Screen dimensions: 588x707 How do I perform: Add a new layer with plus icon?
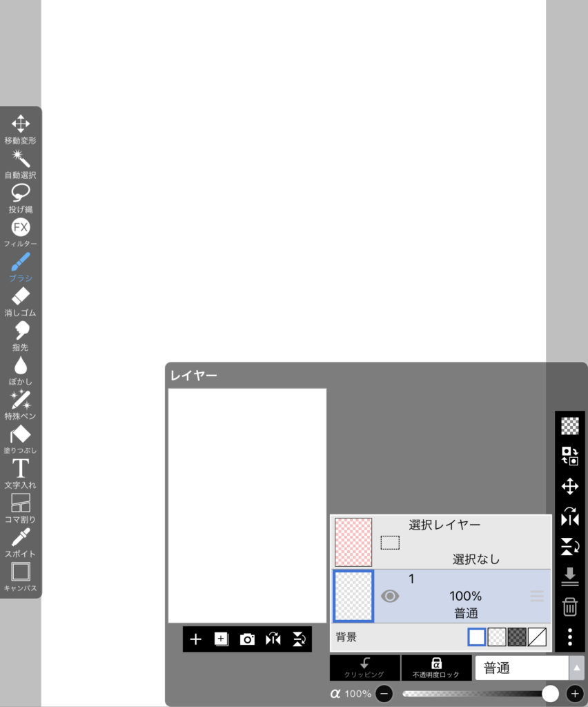click(x=195, y=639)
